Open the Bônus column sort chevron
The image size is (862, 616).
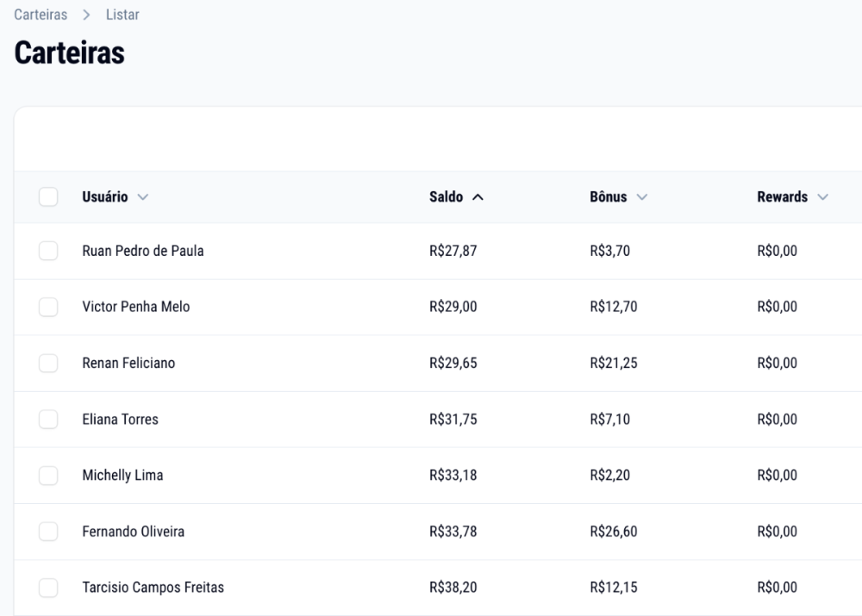coord(641,197)
